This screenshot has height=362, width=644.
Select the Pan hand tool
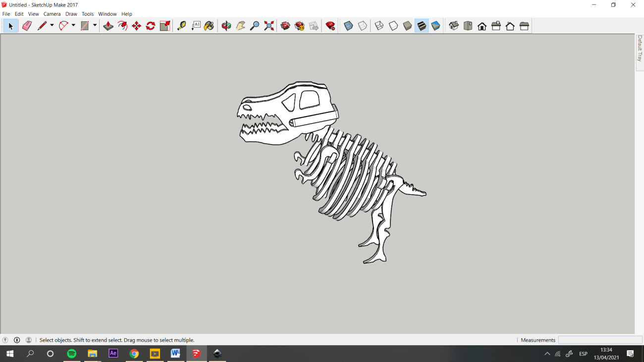(241, 26)
